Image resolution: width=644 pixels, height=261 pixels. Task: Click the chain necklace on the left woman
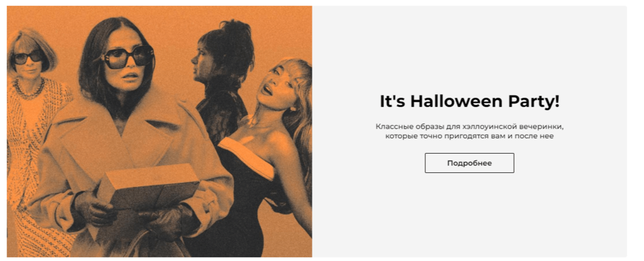click(30, 89)
